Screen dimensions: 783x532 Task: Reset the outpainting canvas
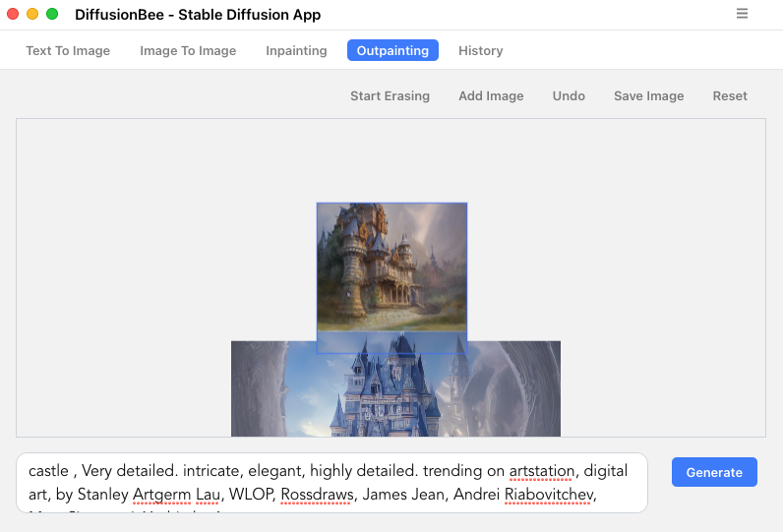pyautogui.click(x=730, y=95)
